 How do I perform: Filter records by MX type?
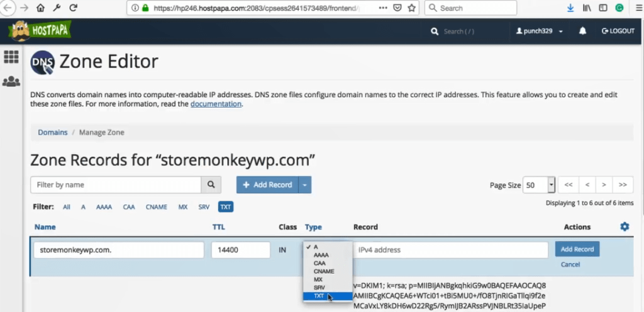[183, 207]
